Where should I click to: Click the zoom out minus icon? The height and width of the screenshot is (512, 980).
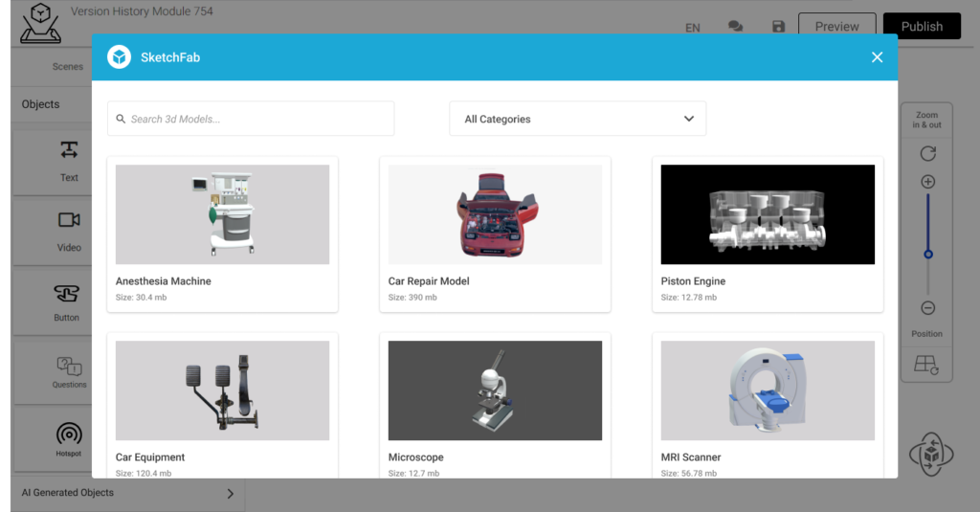point(928,308)
